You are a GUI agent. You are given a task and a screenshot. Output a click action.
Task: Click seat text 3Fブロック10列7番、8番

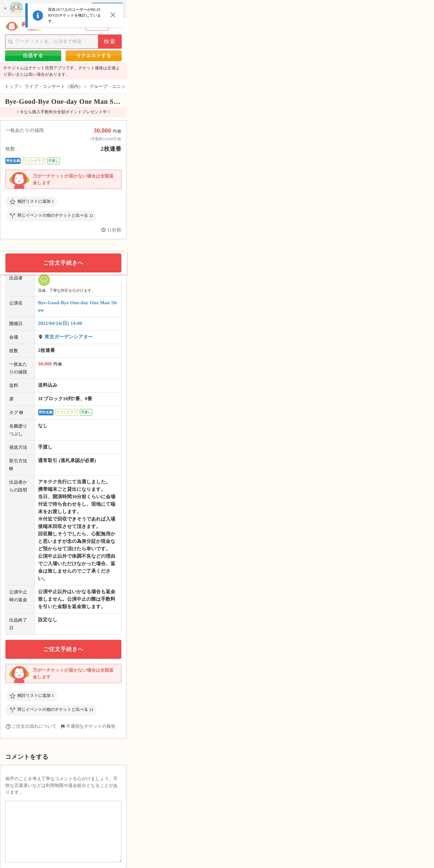pyautogui.click(x=65, y=399)
